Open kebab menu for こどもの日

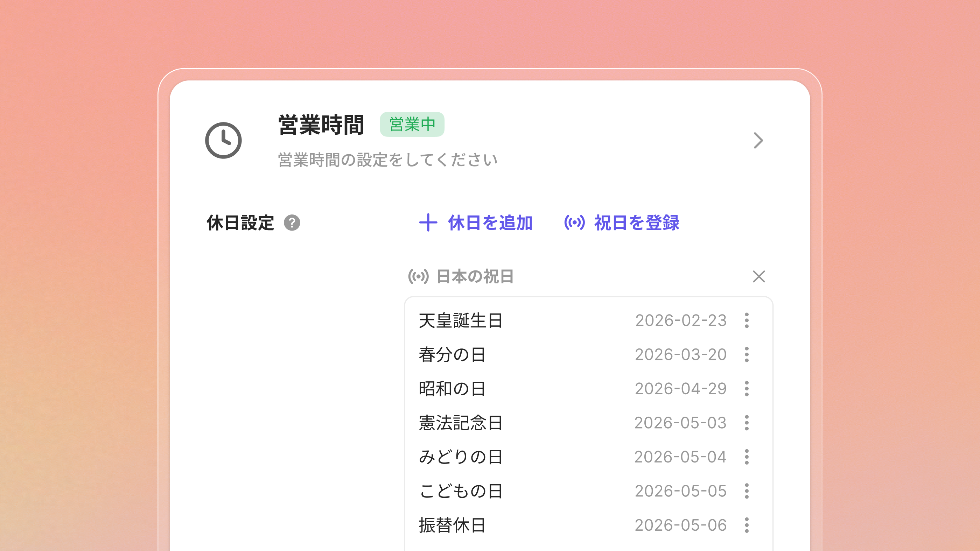(x=747, y=491)
